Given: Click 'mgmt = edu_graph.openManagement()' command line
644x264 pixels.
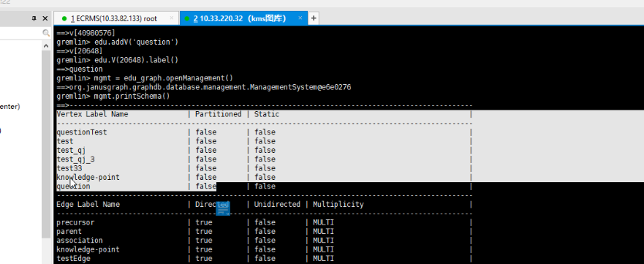Looking at the screenshot, I should click(145, 78).
